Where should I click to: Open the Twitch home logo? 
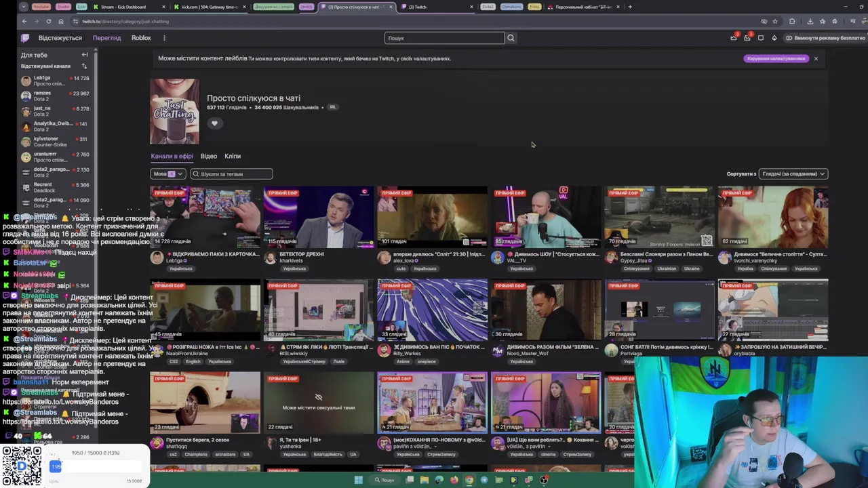(x=25, y=38)
